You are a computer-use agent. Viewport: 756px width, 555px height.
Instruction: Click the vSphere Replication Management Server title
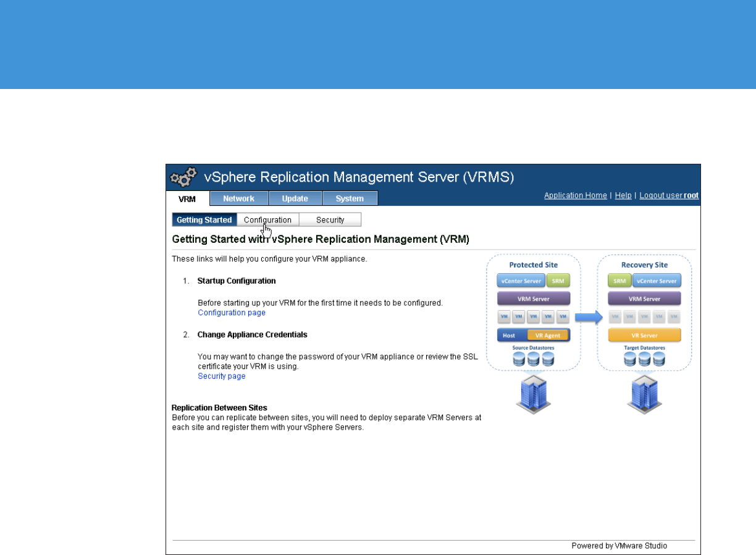[359, 177]
